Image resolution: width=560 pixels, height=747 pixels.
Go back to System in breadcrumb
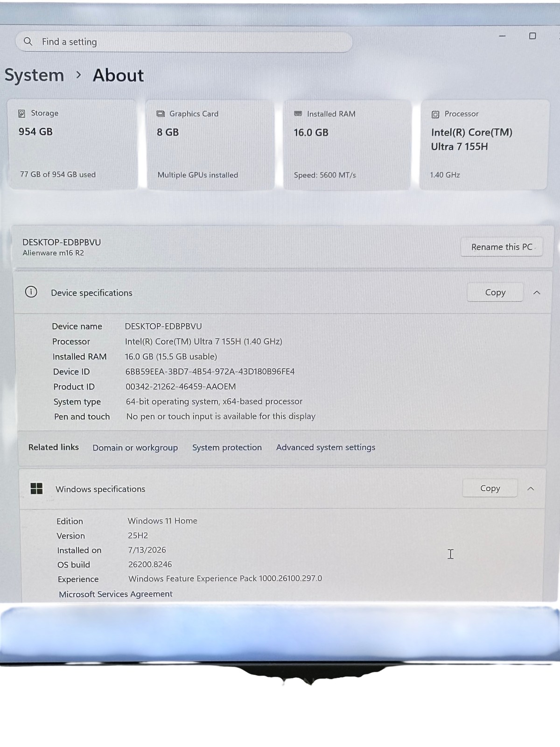click(x=34, y=75)
